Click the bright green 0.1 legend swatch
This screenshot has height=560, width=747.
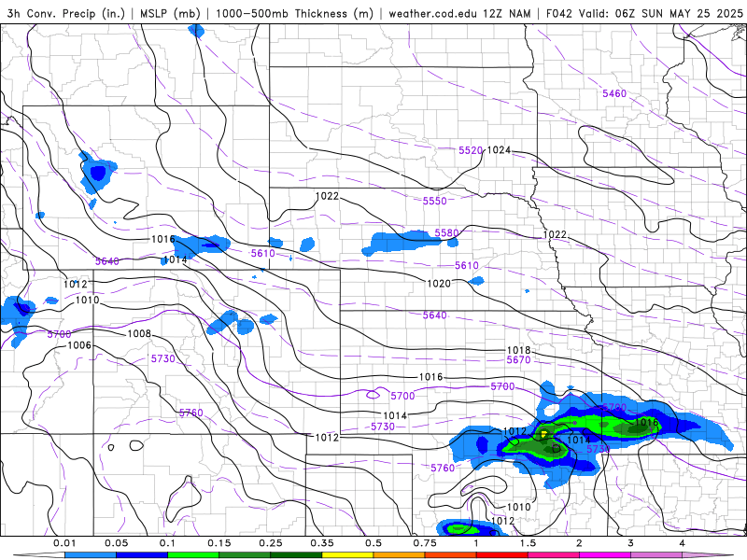[x=193, y=554]
